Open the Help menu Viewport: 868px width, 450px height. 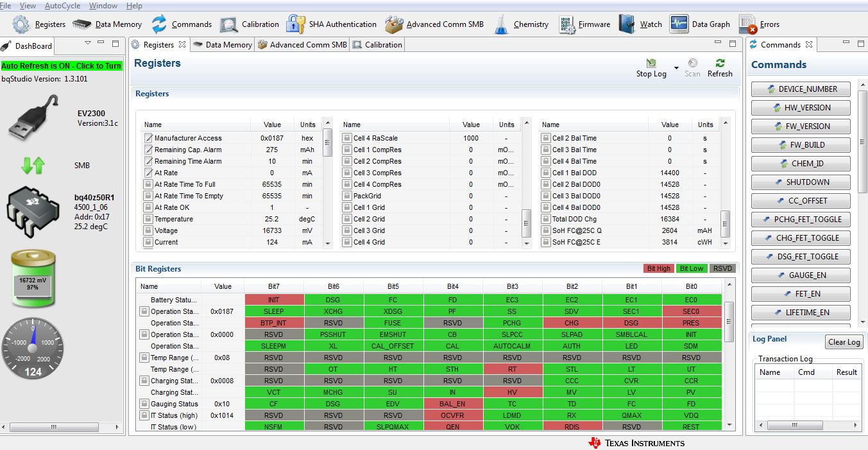[x=134, y=6]
